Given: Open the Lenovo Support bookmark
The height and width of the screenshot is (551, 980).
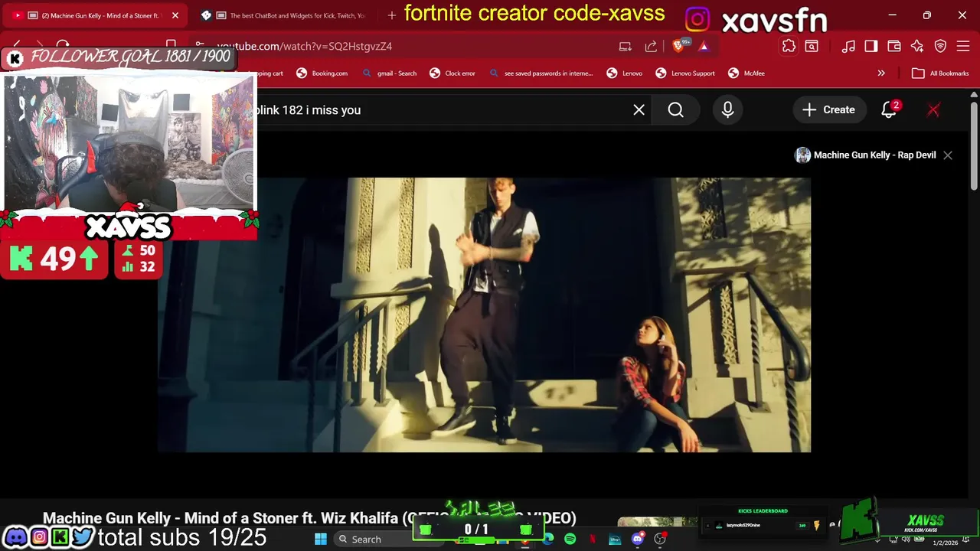Looking at the screenshot, I should coord(685,73).
